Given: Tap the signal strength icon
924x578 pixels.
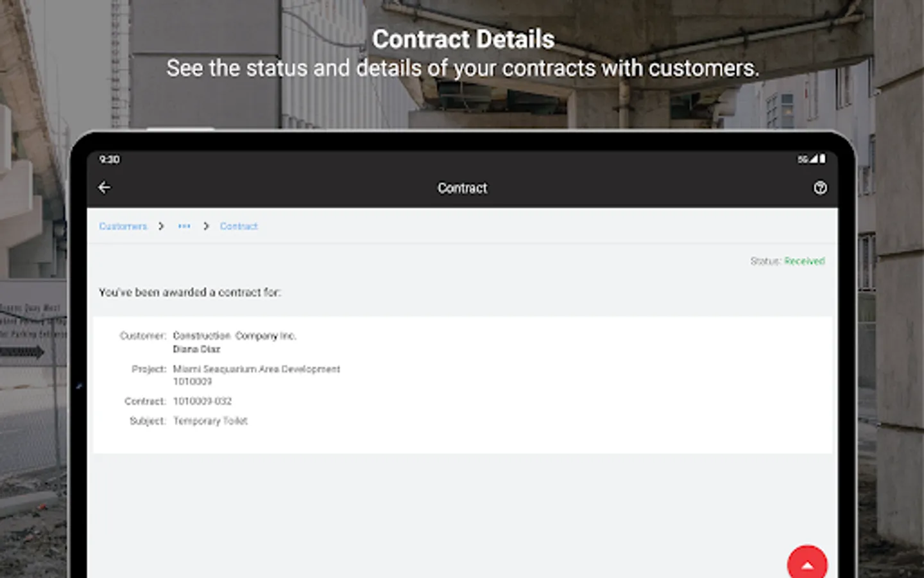Looking at the screenshot, I should pos(814,159).
